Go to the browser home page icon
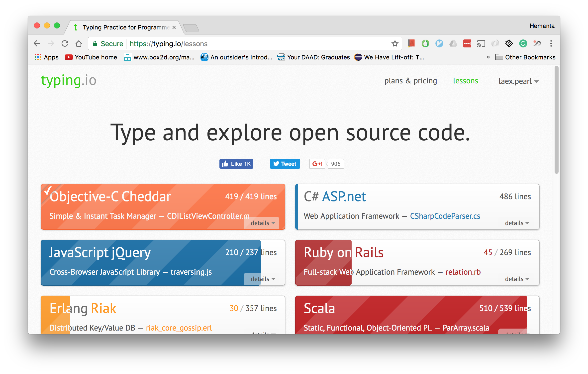Screen dimensions: 588x374 79,44
